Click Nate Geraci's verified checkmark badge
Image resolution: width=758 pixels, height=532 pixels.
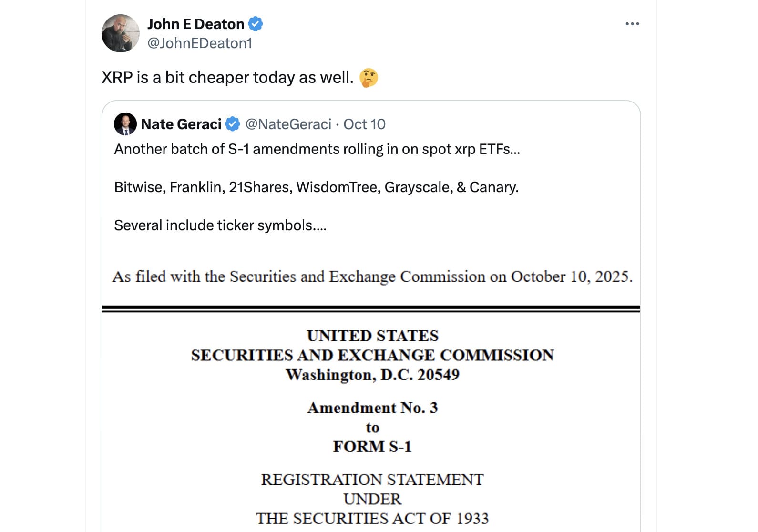pyautogui.click(x=232, y=124)
